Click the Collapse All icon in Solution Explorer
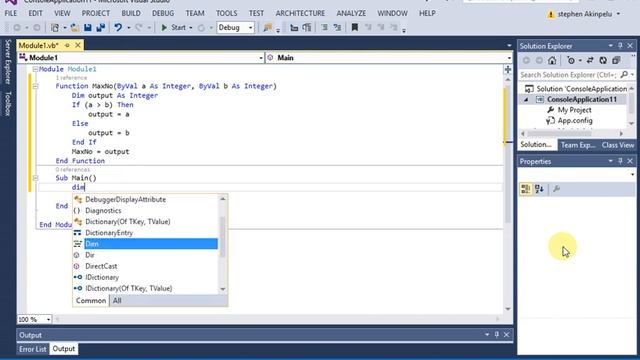This screenshot has width=640, height=360. click(x=616, y=60)
